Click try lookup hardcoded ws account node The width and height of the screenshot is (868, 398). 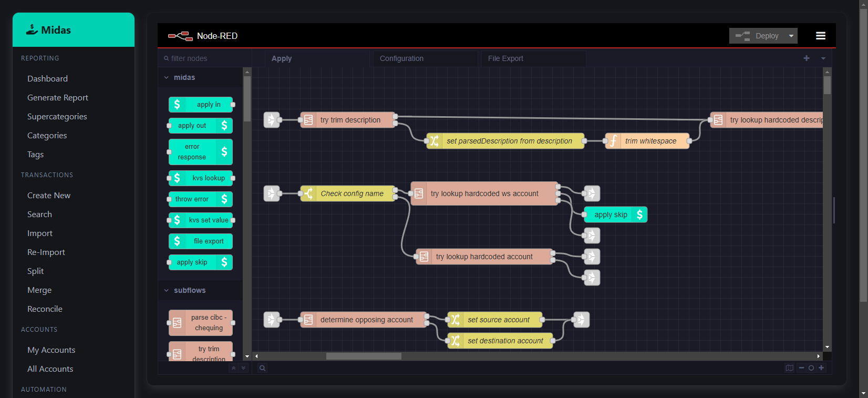484,193
